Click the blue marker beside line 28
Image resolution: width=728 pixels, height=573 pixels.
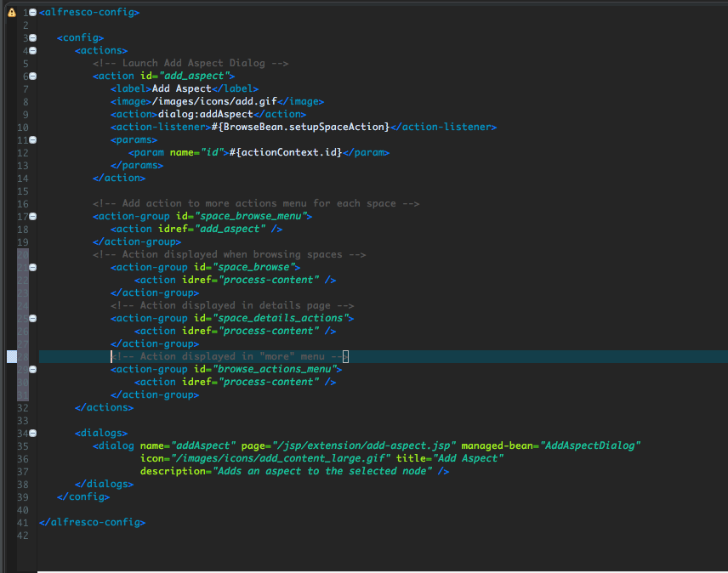[x=11, y=357]
